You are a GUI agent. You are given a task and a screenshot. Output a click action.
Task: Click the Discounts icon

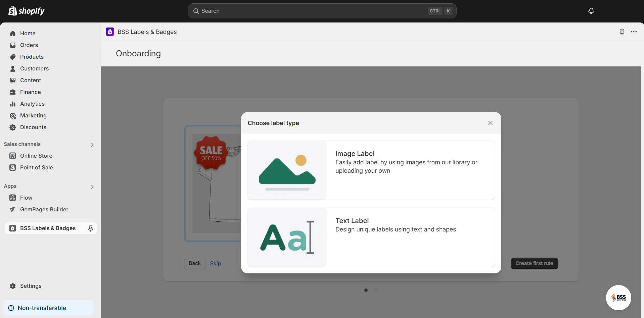click(12, 127)
